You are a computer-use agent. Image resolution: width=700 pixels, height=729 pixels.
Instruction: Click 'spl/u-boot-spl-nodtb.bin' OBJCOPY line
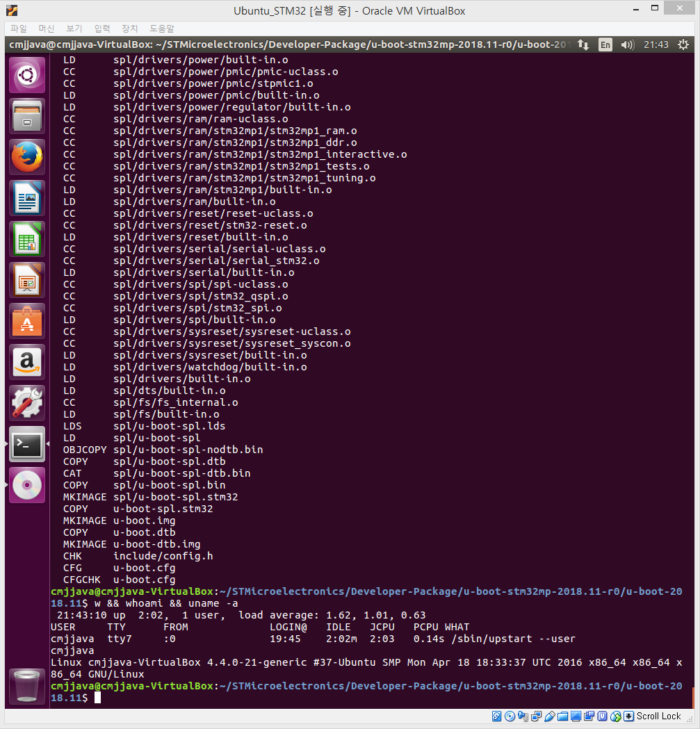[188, 450]
